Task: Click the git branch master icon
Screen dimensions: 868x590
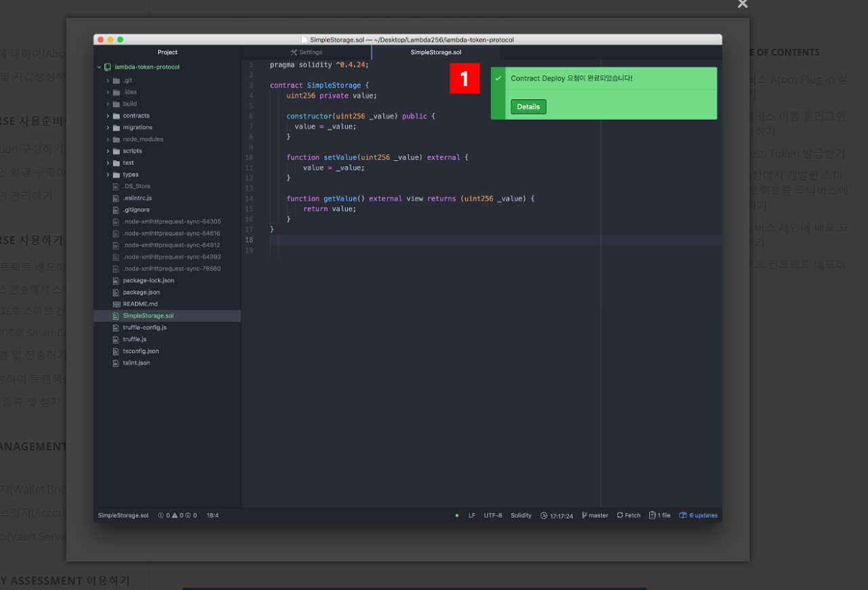Action: pos(584,515)
